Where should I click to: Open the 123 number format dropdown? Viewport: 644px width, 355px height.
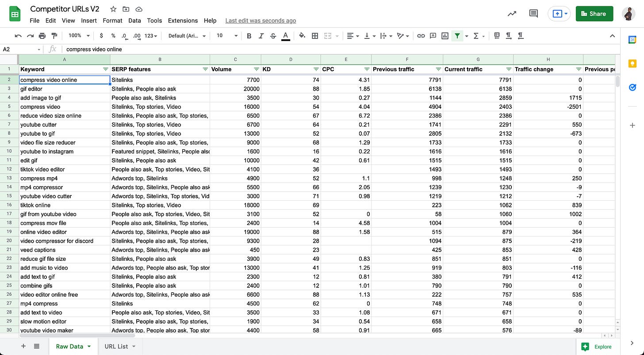pyautogui.click(x=151, y=36)
